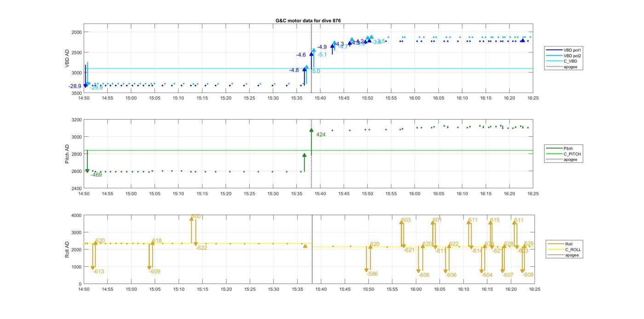The height and width of the screenshot is (319, 644).
Task: Click the '2500' y-axis tick label
Action: tap(76, 52)
